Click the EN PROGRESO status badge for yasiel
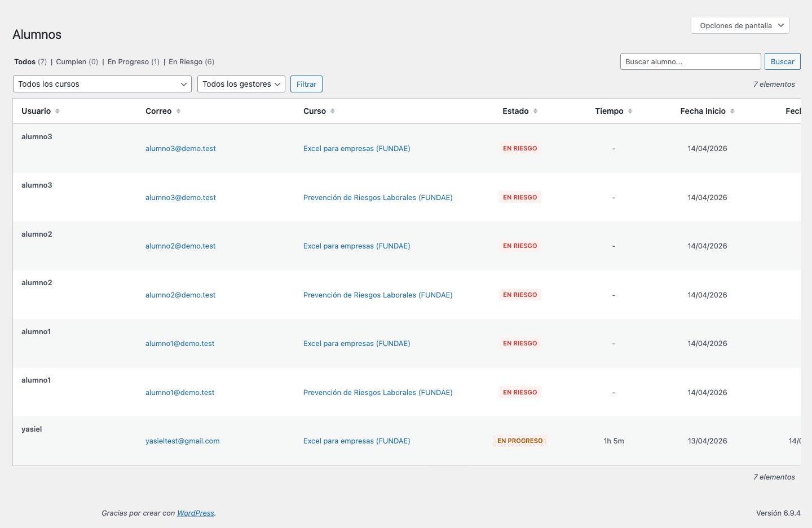Screen dimensions: 812x528 [x=520, y=441]
